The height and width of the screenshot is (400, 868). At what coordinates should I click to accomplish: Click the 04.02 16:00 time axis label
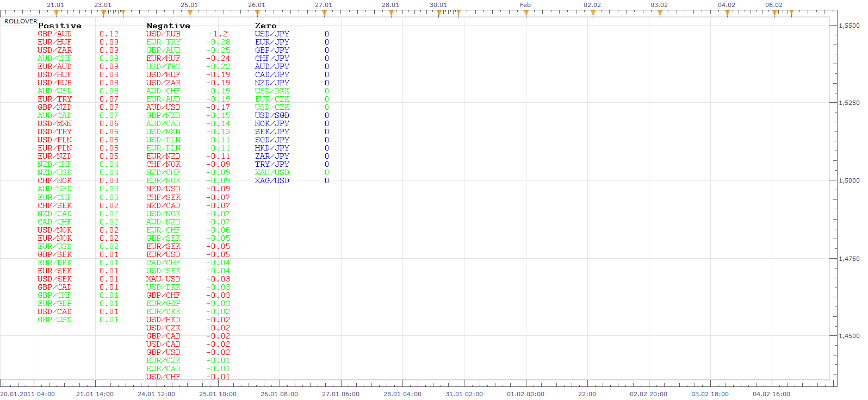click(x=771, y=394)
